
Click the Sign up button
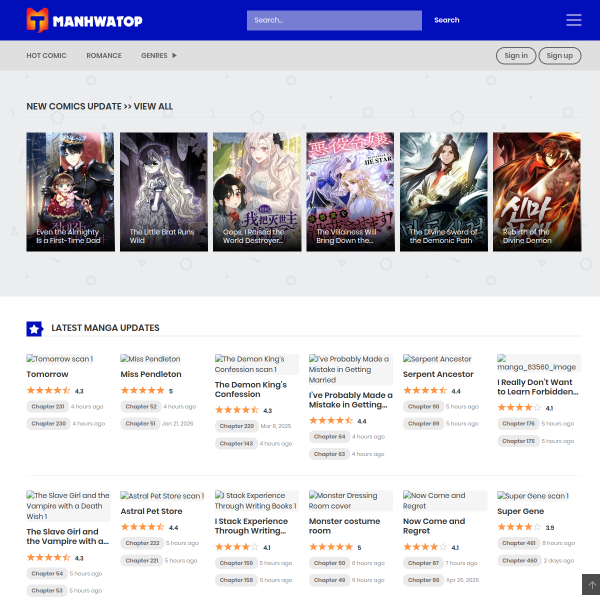tap(559, 55)
